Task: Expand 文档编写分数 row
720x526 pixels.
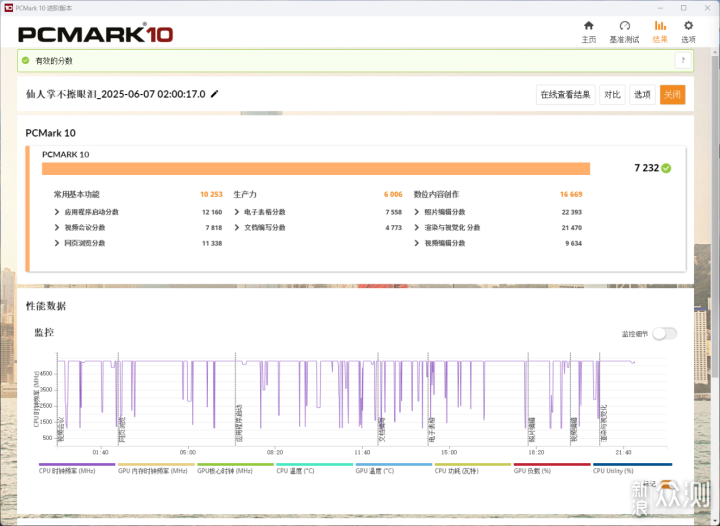Action: 237,228
